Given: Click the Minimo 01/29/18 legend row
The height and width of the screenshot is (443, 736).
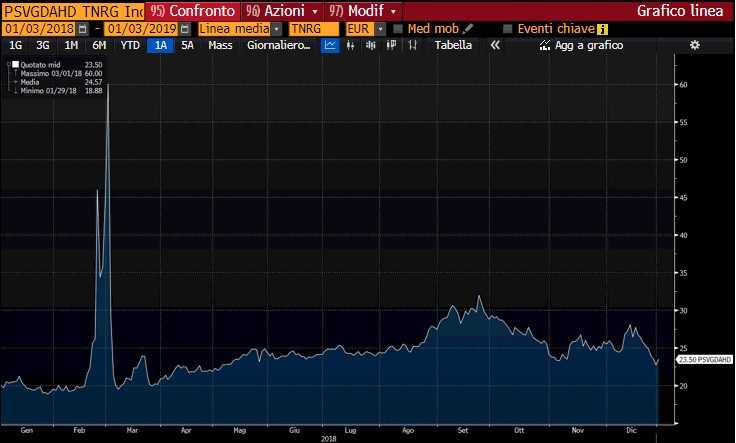Looking at the screenshot, I should pos(61,91).
